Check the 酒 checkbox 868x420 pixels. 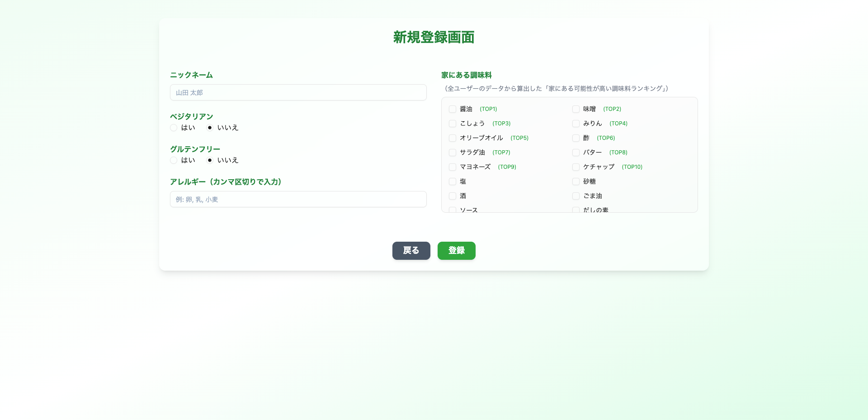(x=453, y=196)
